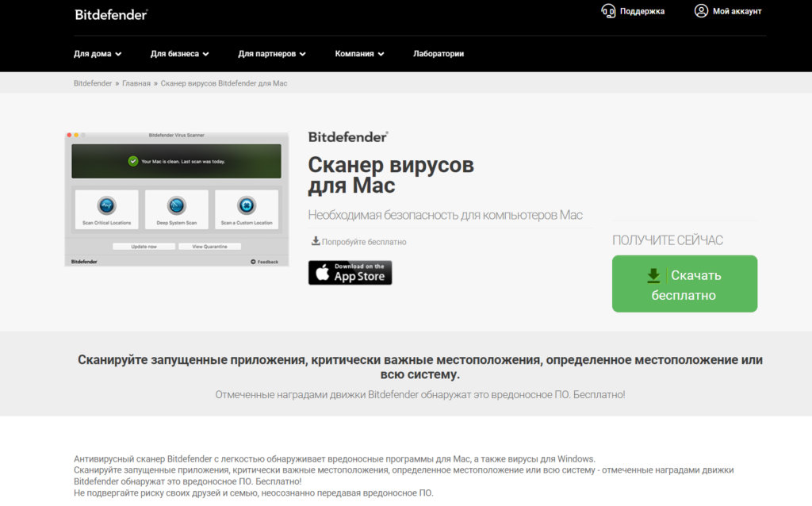Open the Для партнеров dropdown menu
Screen dimensions: 812x506
[x=272, y=54]
